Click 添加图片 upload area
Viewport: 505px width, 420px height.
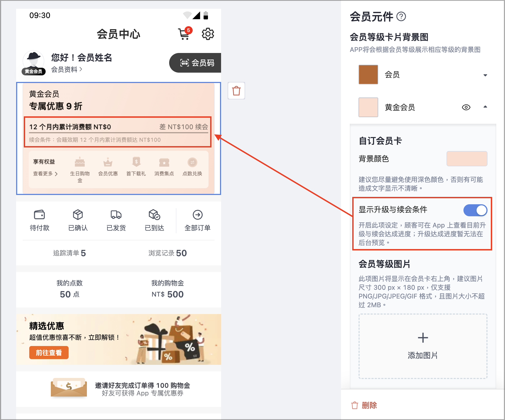click(x=423, y=346)
